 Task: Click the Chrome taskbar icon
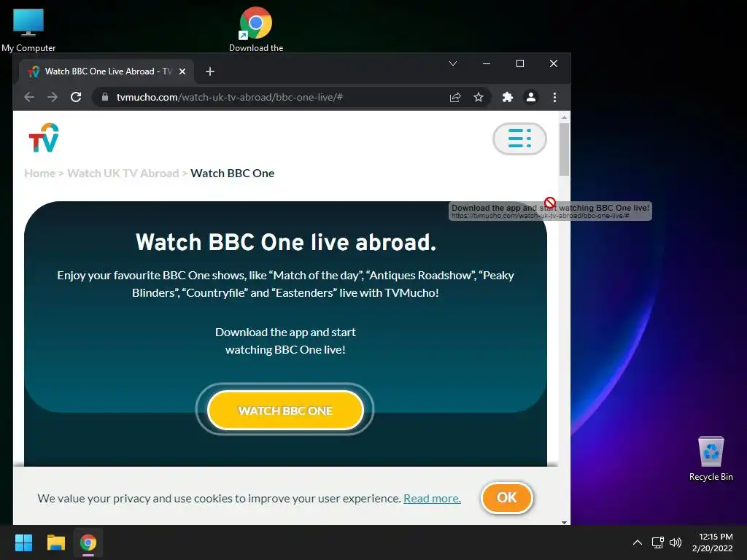click(x=88, y=542)
